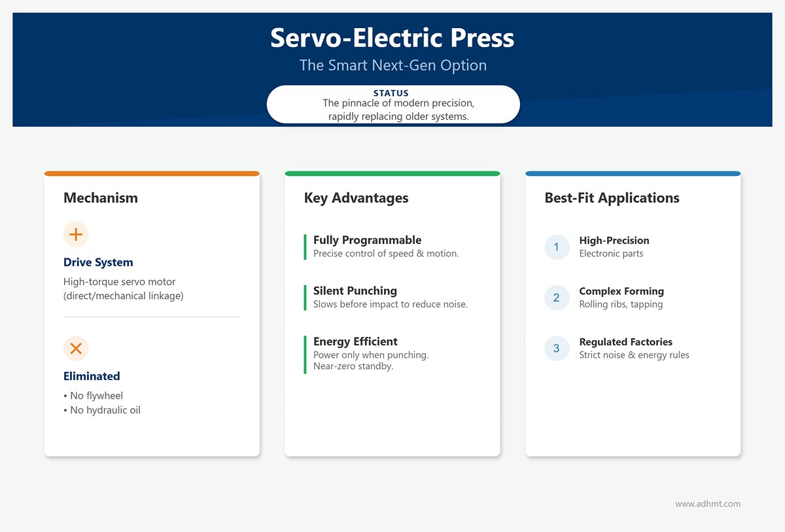Select the numbered circle 3 beside Regulated Factories
The image size is (785, 532).
pos(557,348)
